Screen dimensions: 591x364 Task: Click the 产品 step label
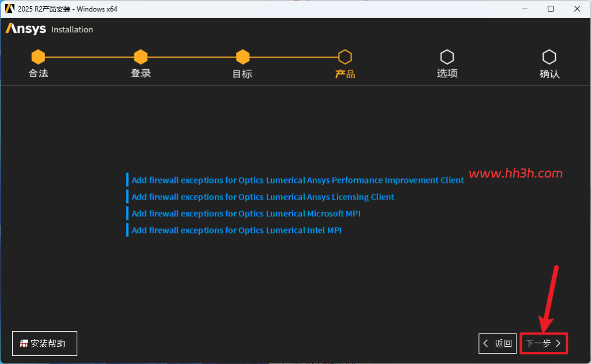[x=345, y=74]
